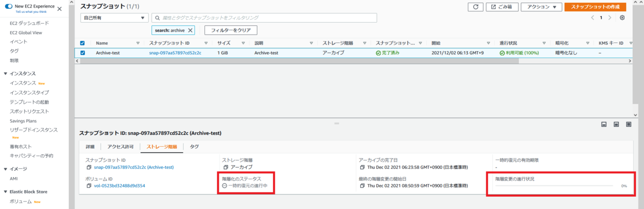Sort by ストレージ階層 column arrow

pos(365,43)
